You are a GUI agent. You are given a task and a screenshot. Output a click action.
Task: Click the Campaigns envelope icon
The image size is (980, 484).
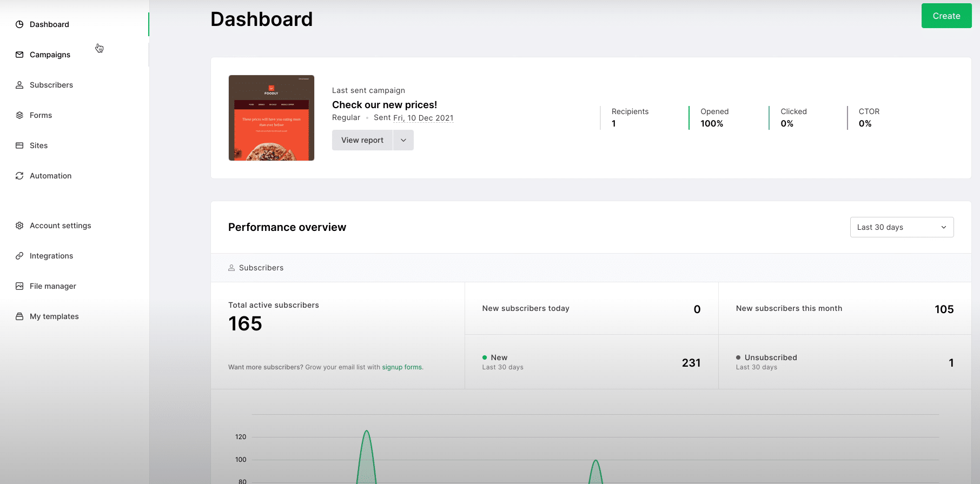[19, 55]
